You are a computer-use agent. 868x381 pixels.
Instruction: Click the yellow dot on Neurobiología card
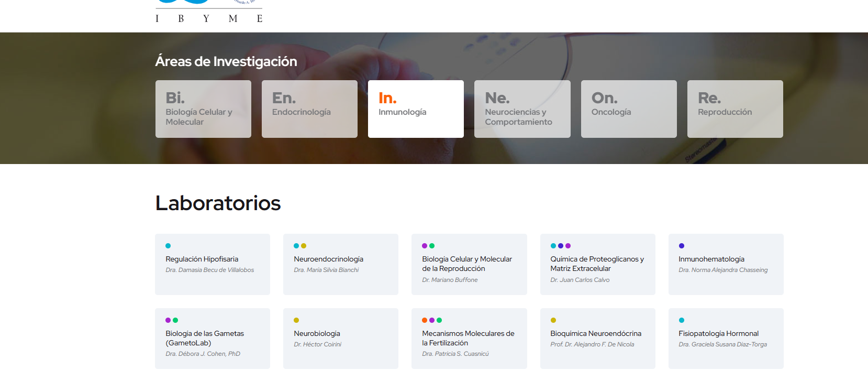pos(296,320)
